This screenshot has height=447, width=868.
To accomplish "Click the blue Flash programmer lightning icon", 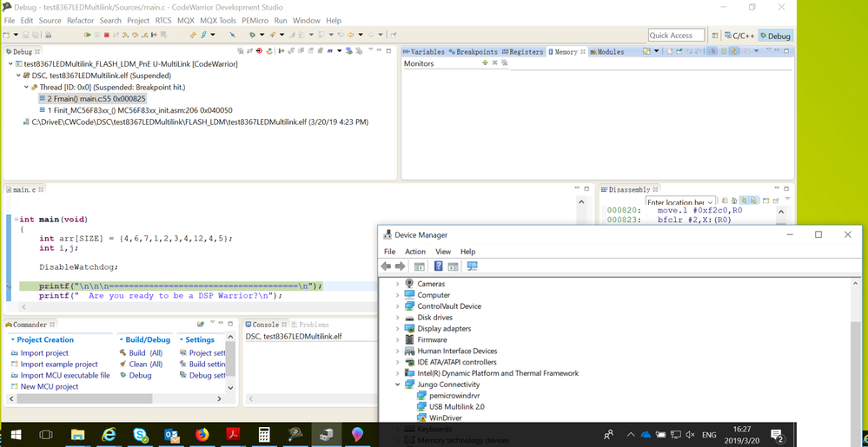I will coord(203,35).
